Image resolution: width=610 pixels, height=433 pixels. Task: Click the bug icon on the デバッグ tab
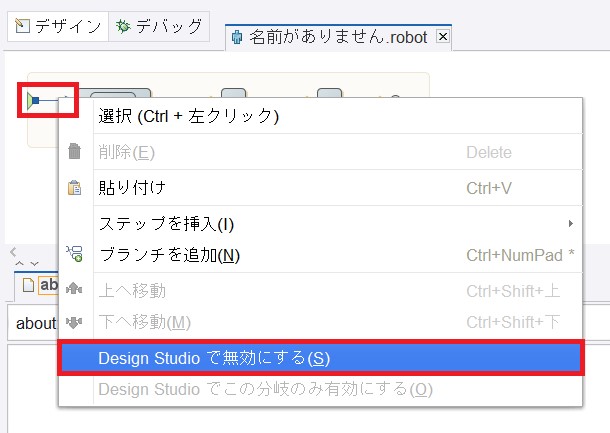point(123,26)
